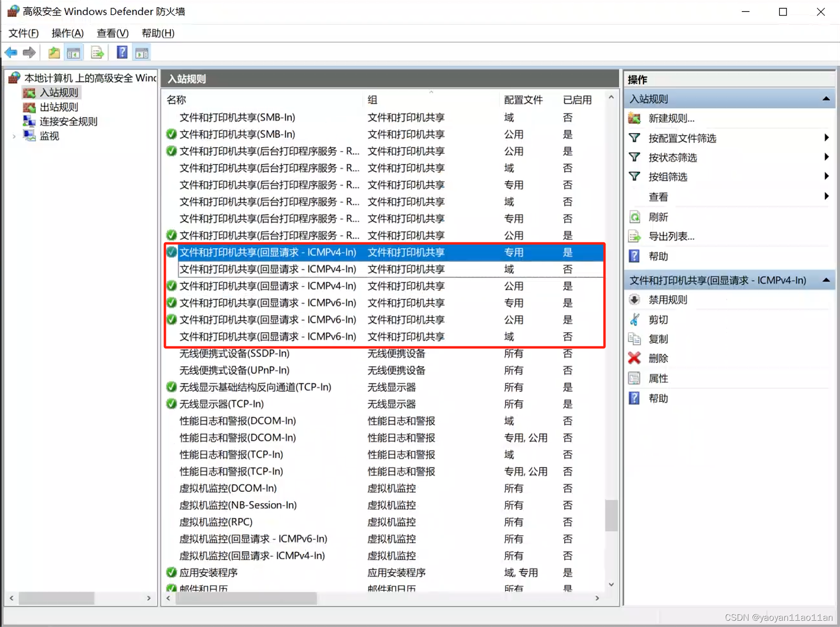Viewport: 840px width, 627px height.
Task: Sort rules by the 组 column header
Action: coord(431,100)
